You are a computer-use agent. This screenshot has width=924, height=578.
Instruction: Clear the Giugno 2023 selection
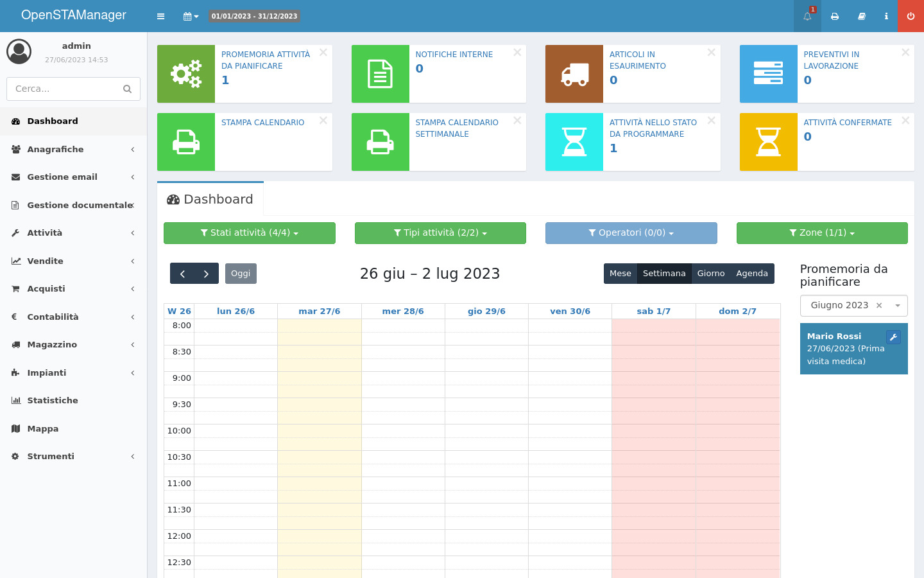[x=879, y=306]
